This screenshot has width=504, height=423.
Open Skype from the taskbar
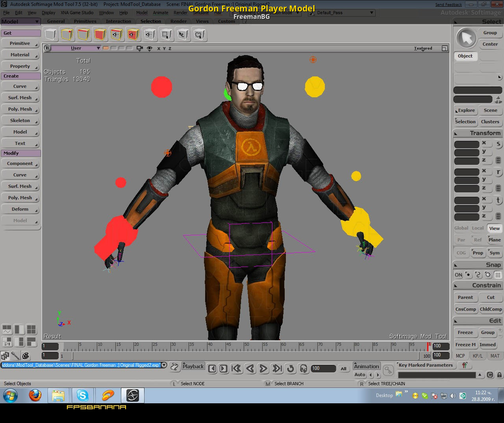[x=83, y=395]
